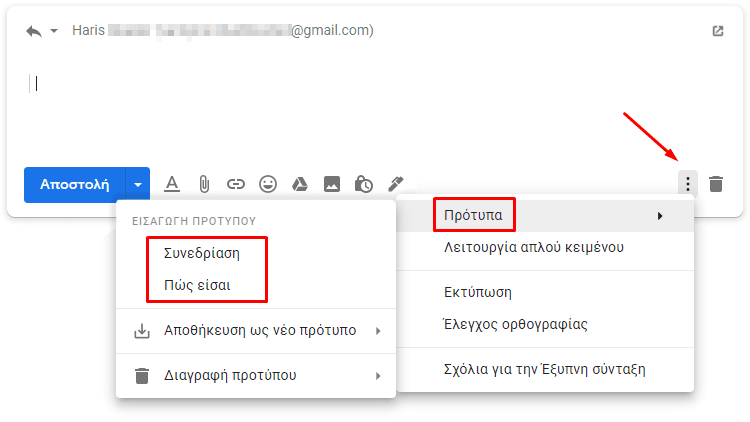Expand arrow of Αποθήκευση ως νέο πρότυπο
This screenshot has height=422, width=750.
378,331
